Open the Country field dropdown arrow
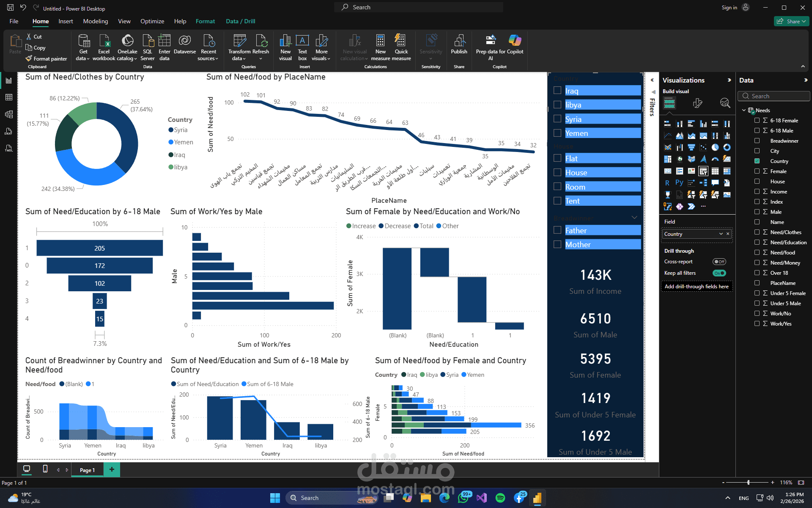The image size is (812, 508). click(x=721, y=234)
